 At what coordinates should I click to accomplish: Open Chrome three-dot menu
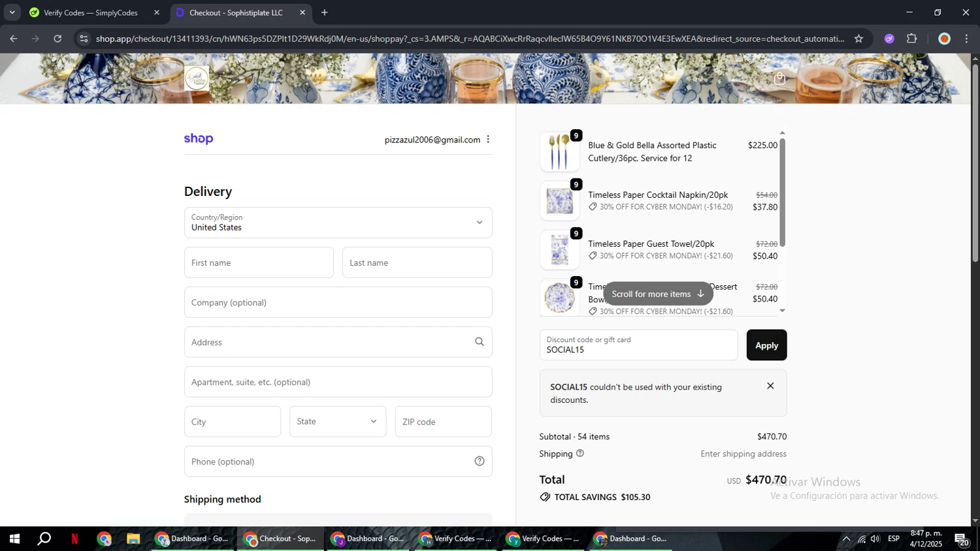coord(966,39)
